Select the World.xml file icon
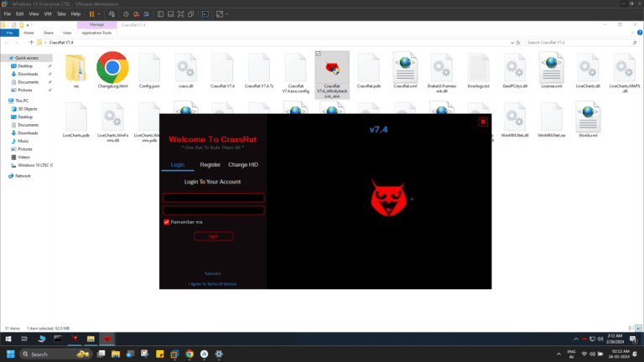The image size is (644, 362). pyautogui.click(x=588, y=121)
